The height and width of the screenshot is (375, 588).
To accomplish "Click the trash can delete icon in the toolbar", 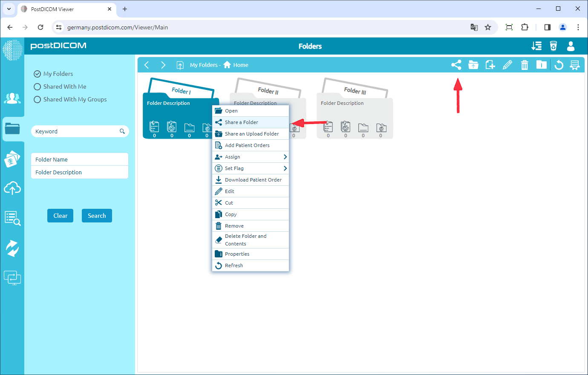I will click(525, 65).
